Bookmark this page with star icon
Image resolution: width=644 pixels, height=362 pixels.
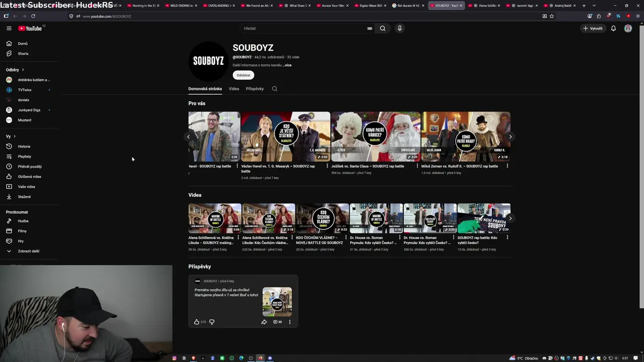552,16
